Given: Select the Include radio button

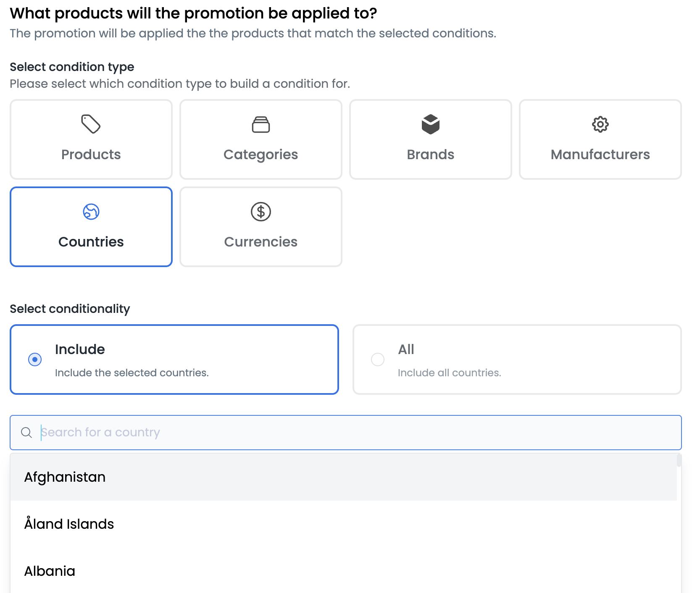Looking at the screenshot, I should (x=35, y=359).
